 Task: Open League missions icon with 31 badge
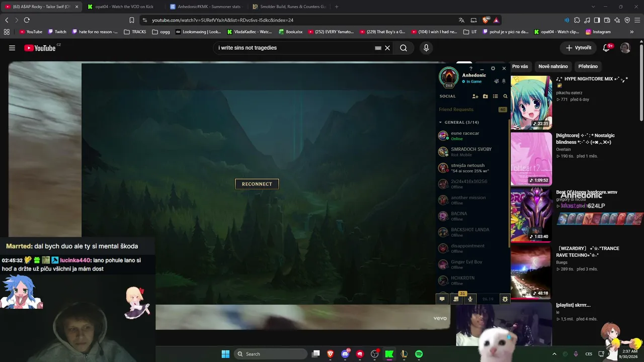[x=456, y=299]
